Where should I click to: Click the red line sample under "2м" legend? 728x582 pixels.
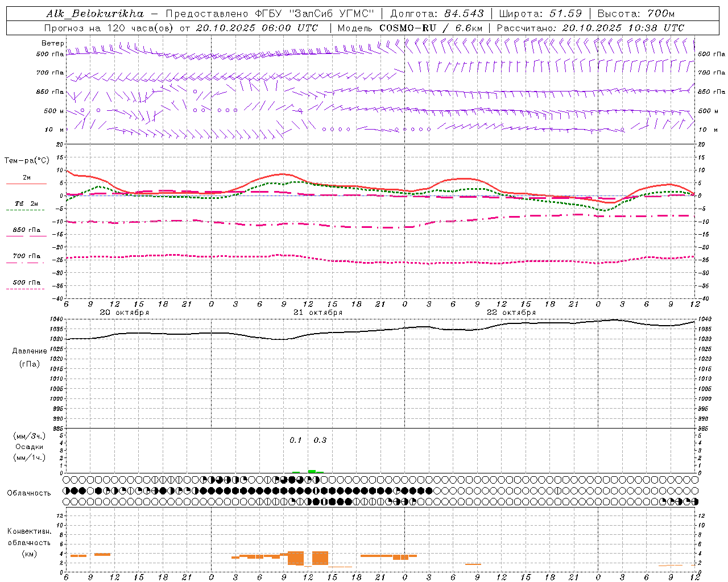click(26, 184)
